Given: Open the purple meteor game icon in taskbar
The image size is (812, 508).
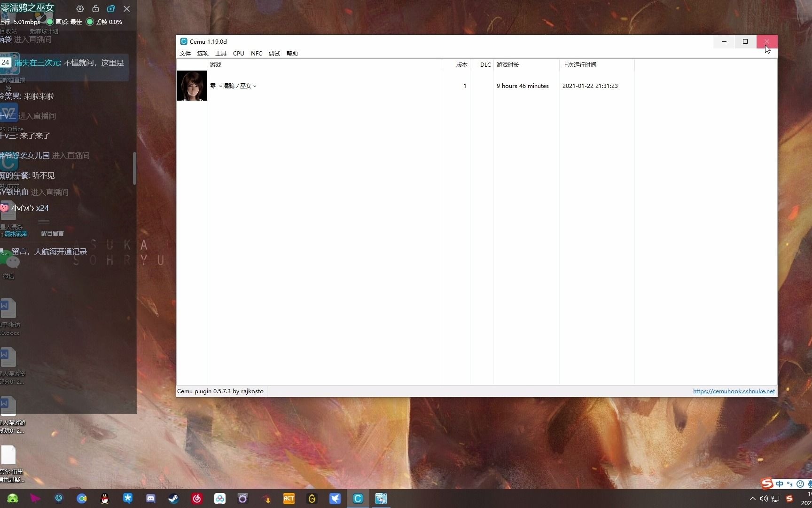Looking at the screenshot, I should [243, 499].
